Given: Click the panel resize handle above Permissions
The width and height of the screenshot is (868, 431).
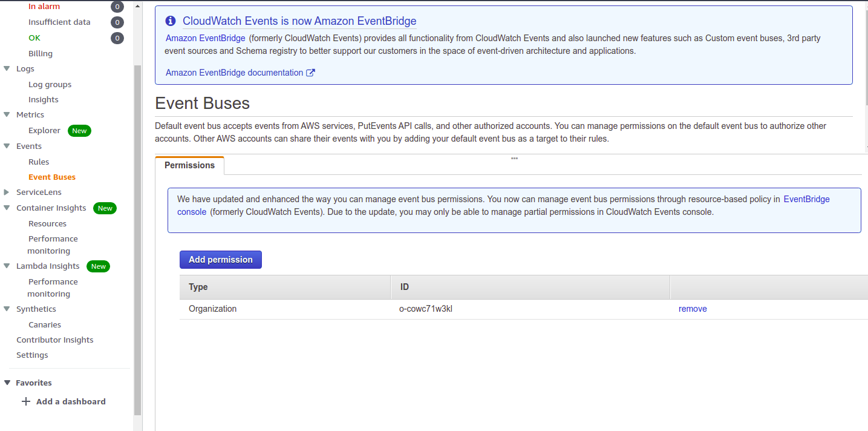Looking at the screenshot, I should [514, 158].
